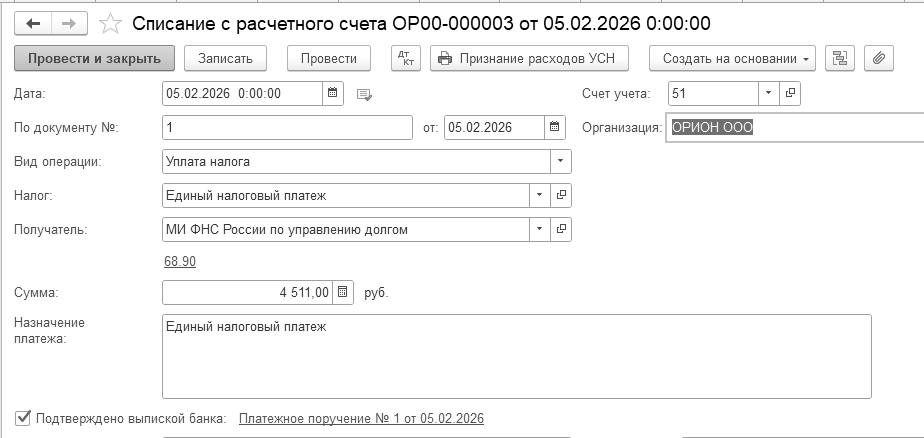The width and height of the screenshot is (924, 438).
Task: Add document to favorites with star icon
Action: (x=110, y=24)
